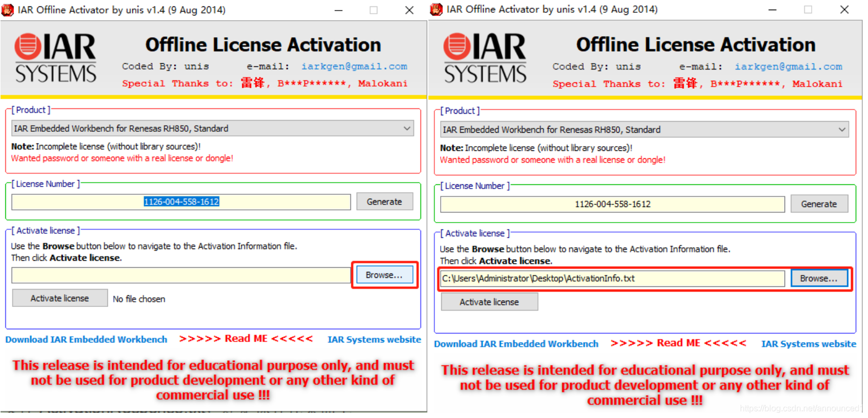Click Browse… in the left window
This screenshot has height=418, width=868.
tap(384, 275)
